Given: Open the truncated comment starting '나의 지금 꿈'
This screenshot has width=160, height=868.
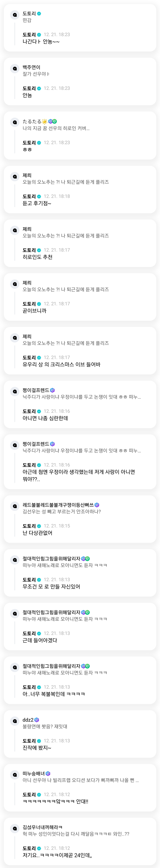Looking at the screenshot, I should coord(56,128).
